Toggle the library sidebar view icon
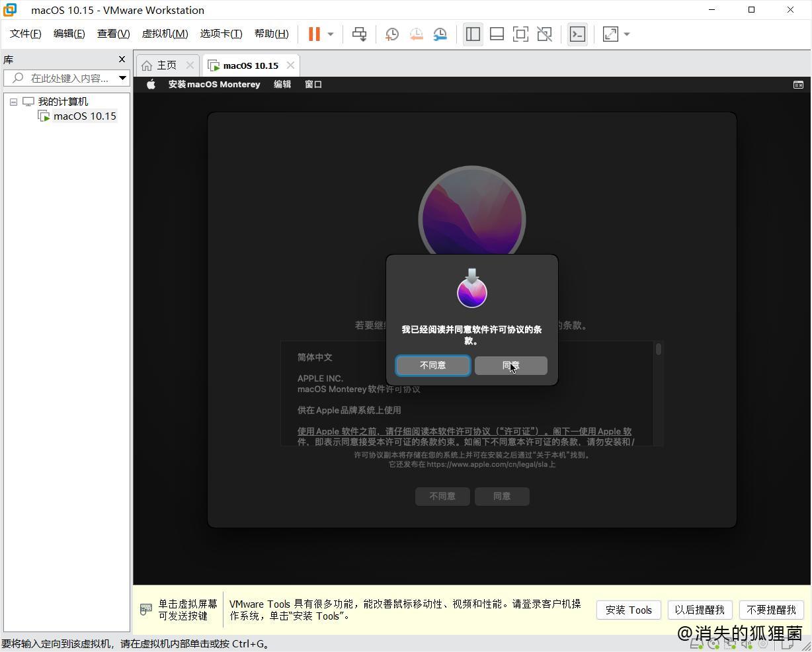The height and width of the screenshot is (652, 812). 473,34
